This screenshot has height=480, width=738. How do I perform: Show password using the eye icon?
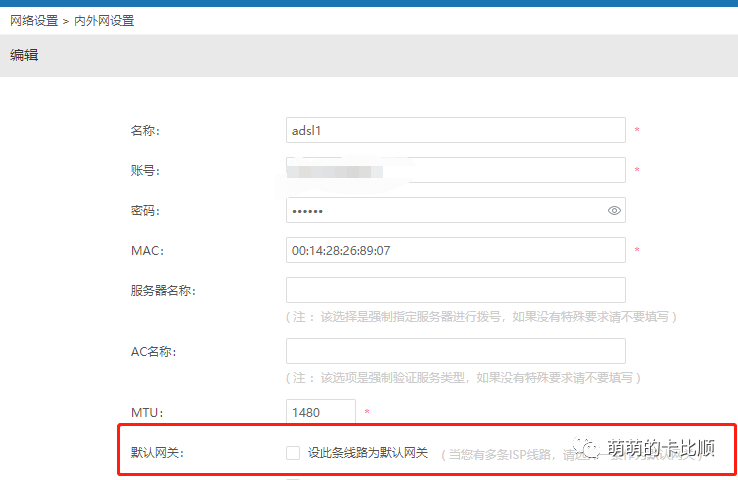[614, 210]
